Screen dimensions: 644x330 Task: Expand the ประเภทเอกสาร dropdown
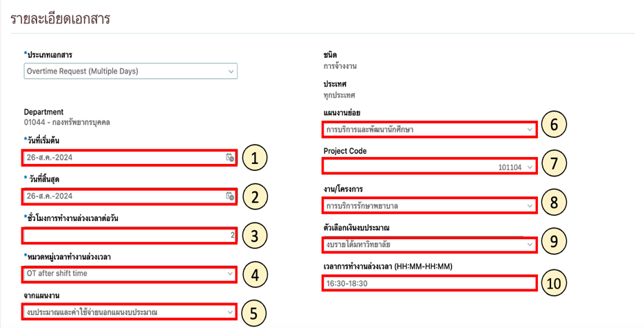[231, 71]
